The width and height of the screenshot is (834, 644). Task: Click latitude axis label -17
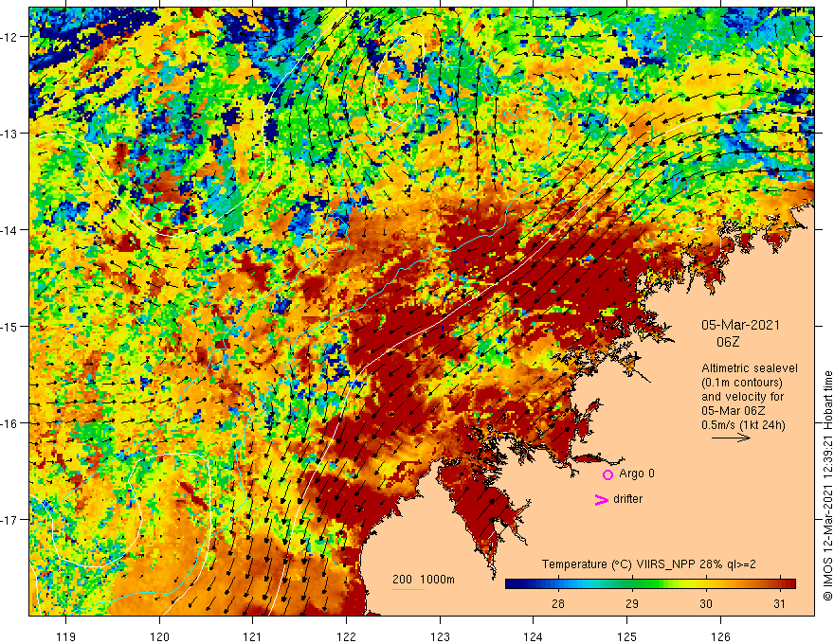[x=9, y=520]
